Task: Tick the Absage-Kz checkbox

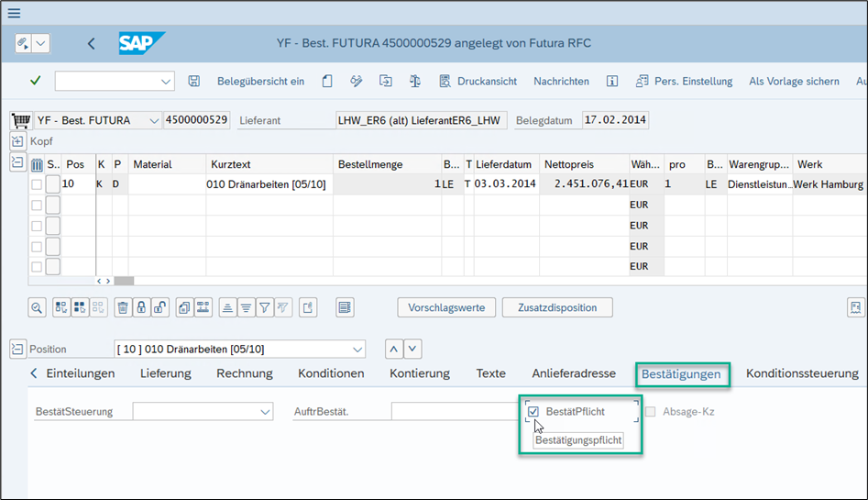Action: (651, 412)
